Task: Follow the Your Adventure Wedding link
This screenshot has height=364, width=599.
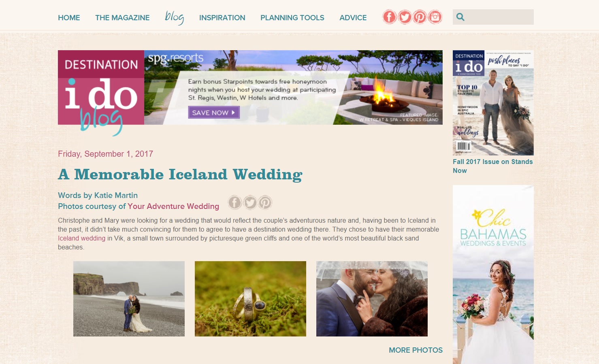Action: (x=173, y=206)
